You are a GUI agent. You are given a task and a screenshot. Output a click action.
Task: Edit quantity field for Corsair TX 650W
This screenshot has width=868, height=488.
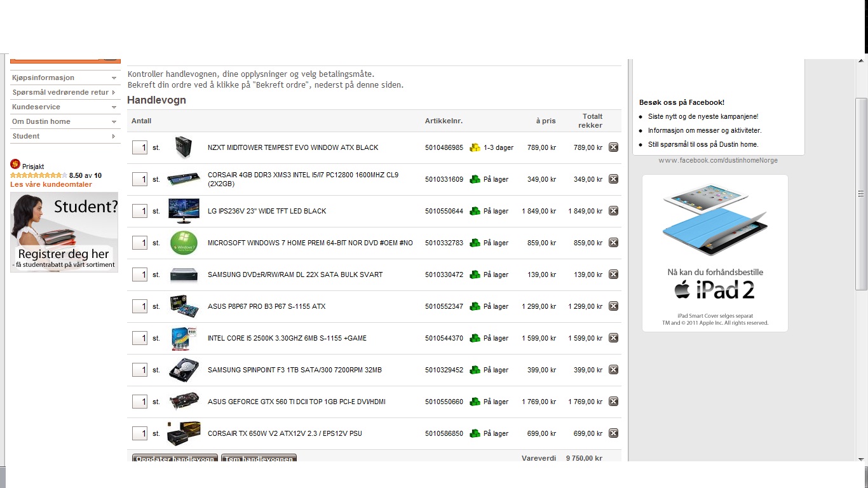click(140, 433)
